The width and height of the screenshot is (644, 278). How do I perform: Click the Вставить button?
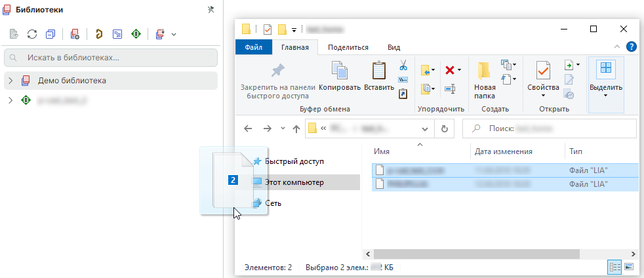pos(379,77)
